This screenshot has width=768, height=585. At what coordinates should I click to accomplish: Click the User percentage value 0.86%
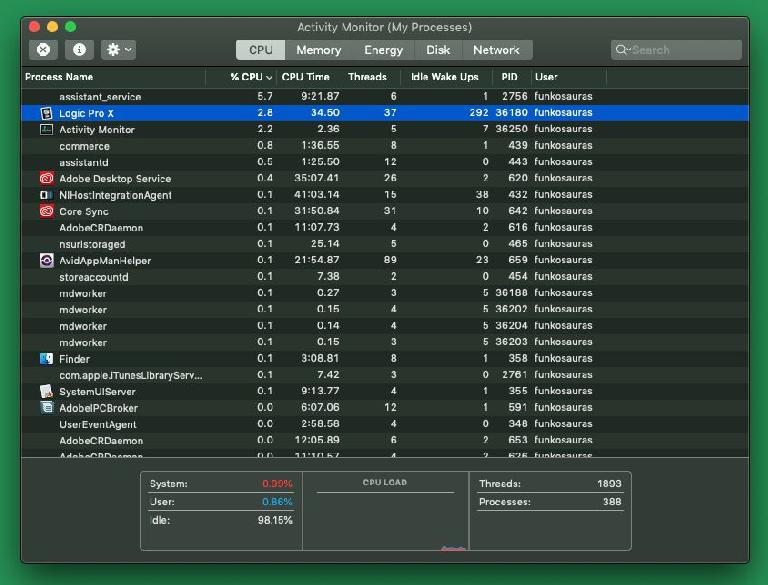coord(277,502)
